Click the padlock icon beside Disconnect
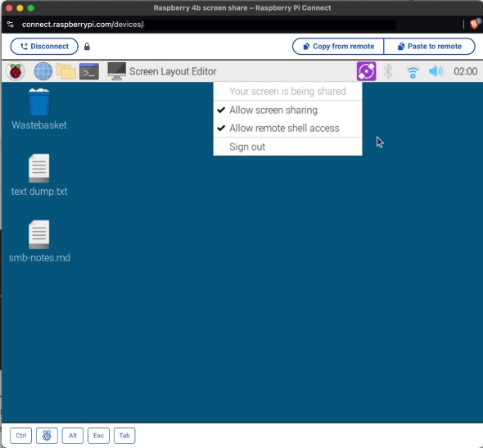Screen dimensions: 483x448 pyautogui.click(x=87, y=47)
